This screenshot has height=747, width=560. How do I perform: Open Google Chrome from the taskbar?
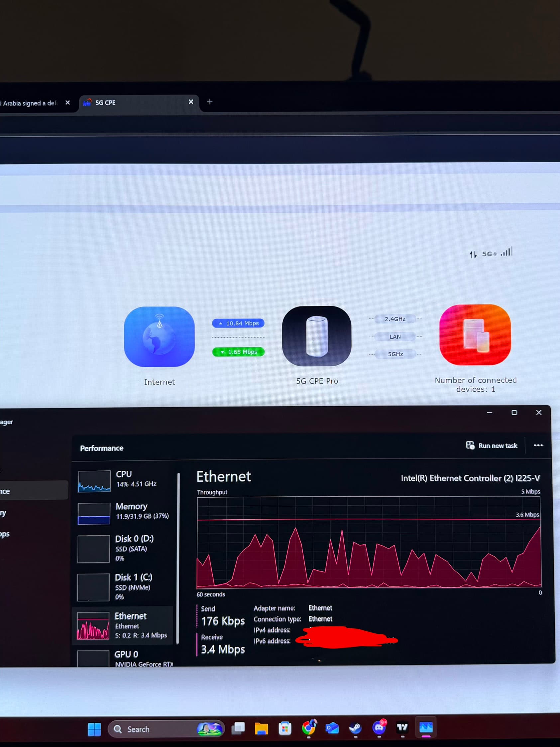pyautogui.click(x=308, y=728)
